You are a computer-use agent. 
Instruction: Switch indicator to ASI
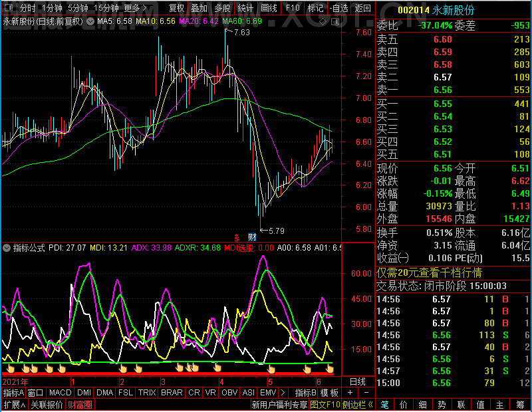pyautogui.click(x=248, y=393)
